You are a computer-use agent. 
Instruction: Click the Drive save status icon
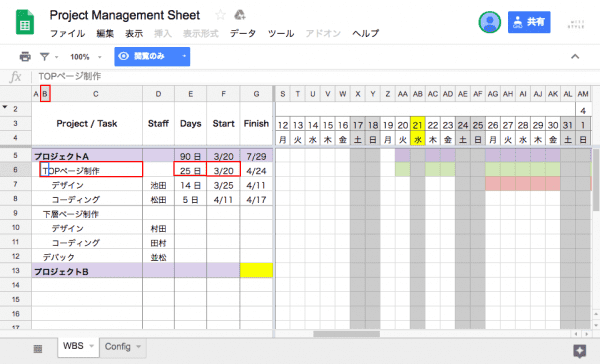click(x=240, y=15)
